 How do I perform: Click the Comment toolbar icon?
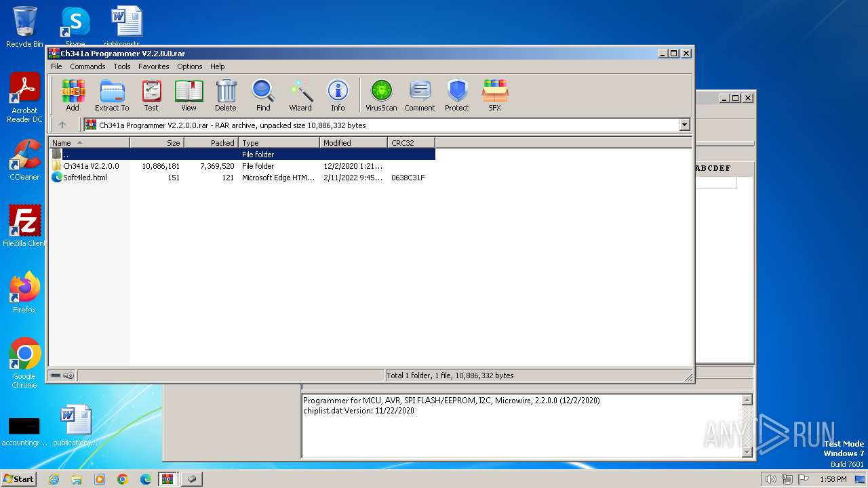click(x=420, y=95)
